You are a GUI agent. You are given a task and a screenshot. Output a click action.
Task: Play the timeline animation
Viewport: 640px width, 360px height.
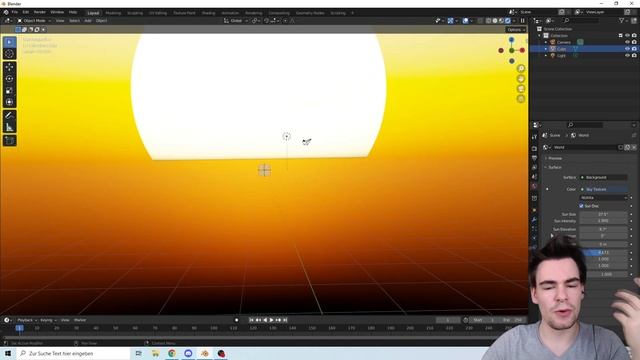point(271,320)
